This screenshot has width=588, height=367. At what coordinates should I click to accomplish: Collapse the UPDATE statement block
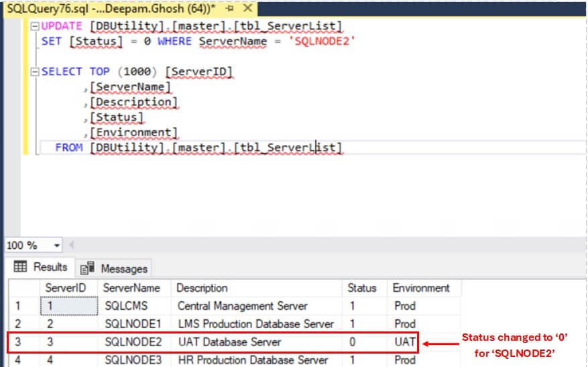tap(35, 26)
